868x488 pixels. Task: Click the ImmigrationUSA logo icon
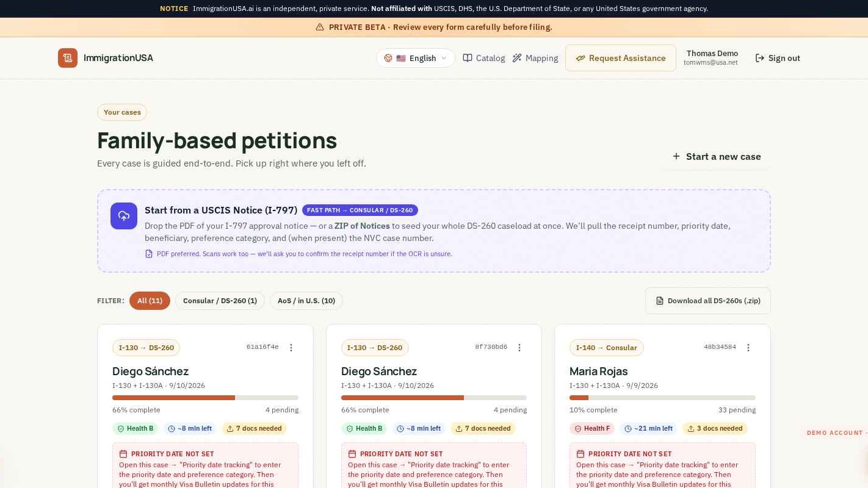68,58
